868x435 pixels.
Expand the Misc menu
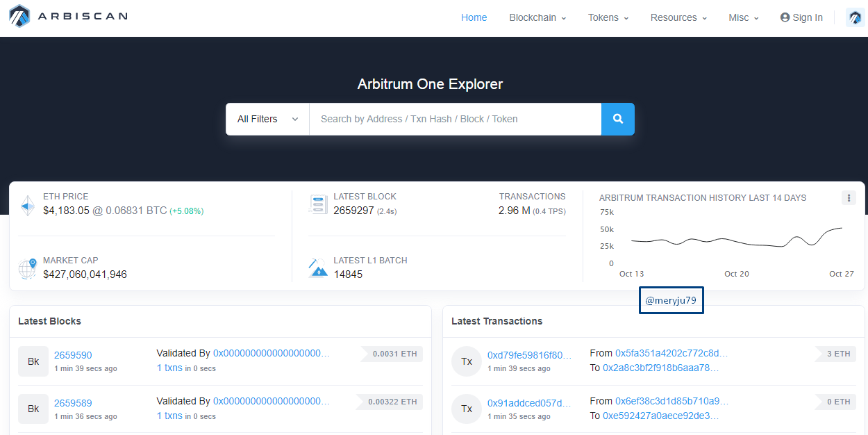744,17
